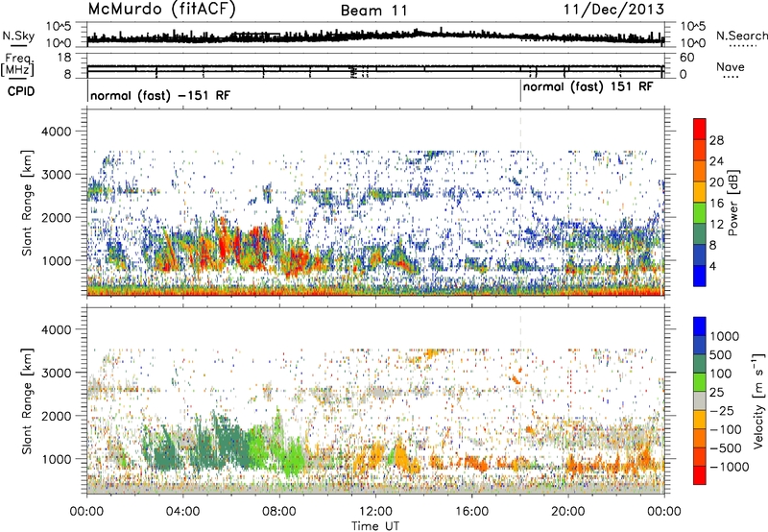Click the solid line sample under N.Sky
This screenshot has width=768, height=532.
pyautogui.click(x=18, y=45)
